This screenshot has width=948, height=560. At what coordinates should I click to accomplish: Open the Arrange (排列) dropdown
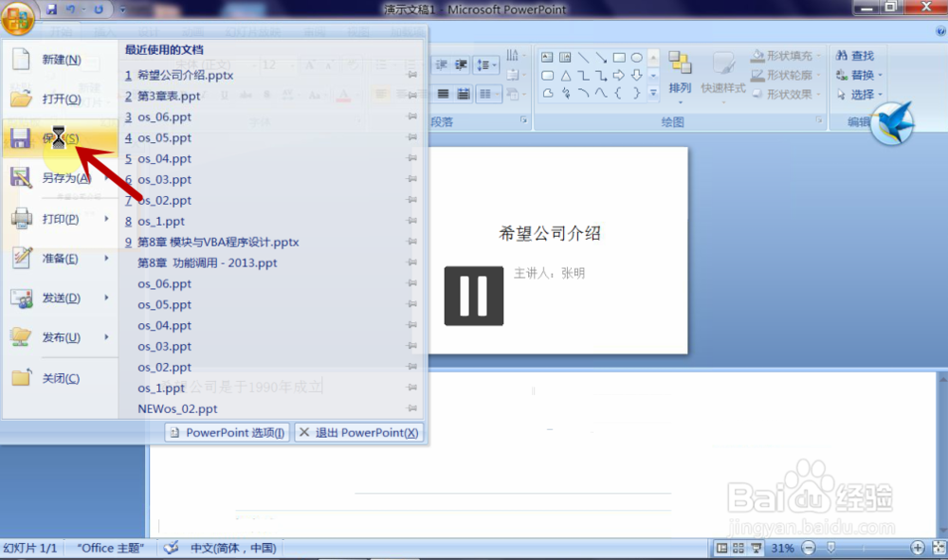click(680, 76)
